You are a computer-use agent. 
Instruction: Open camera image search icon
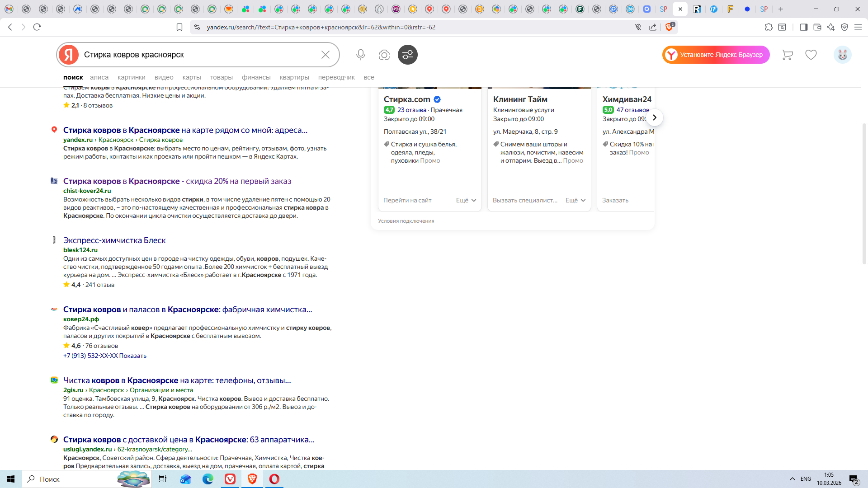tap(384, 55)
